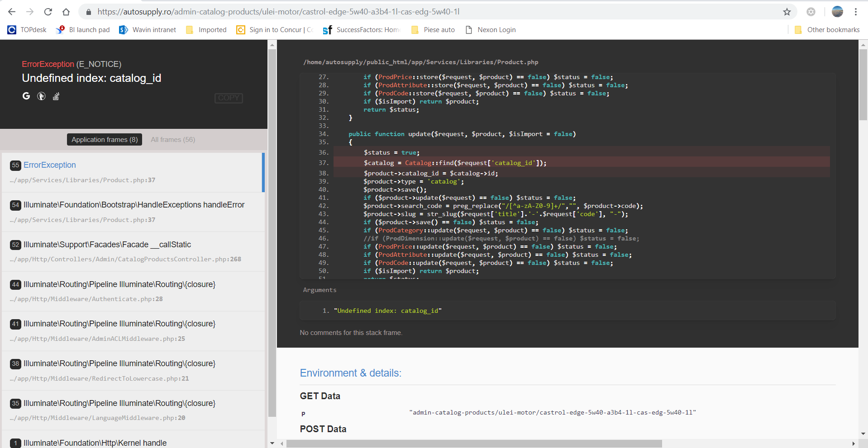This screenshot has height=448, width=868.
Task: Click the 'Undefined index: catalog_id' title
Action: pos(91,78)
